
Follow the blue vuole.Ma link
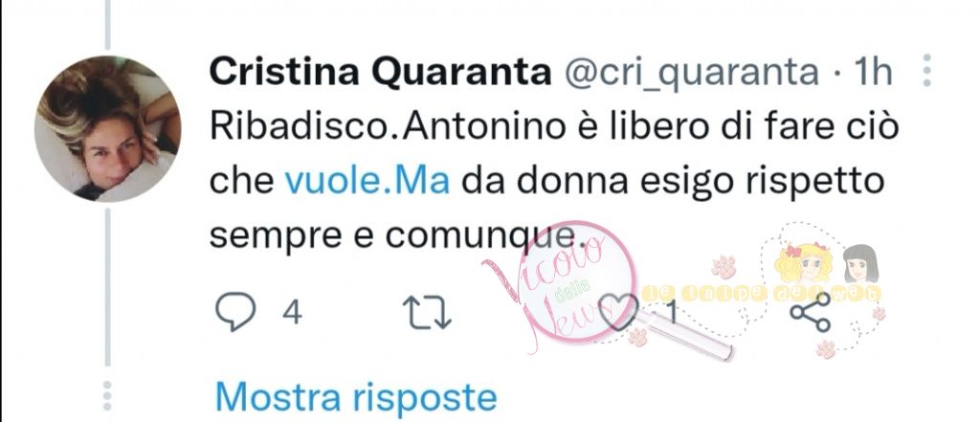367,181
